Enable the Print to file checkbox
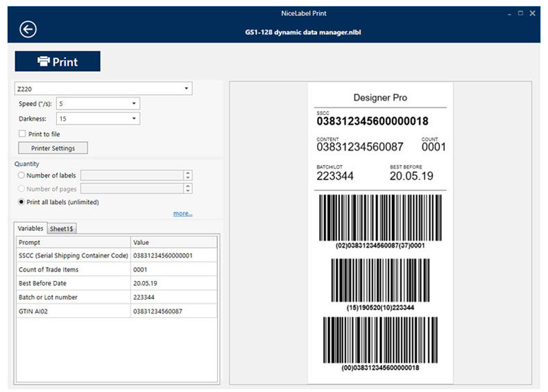The width and height of the screenshot is (548, 392). [x=22, y=134]
